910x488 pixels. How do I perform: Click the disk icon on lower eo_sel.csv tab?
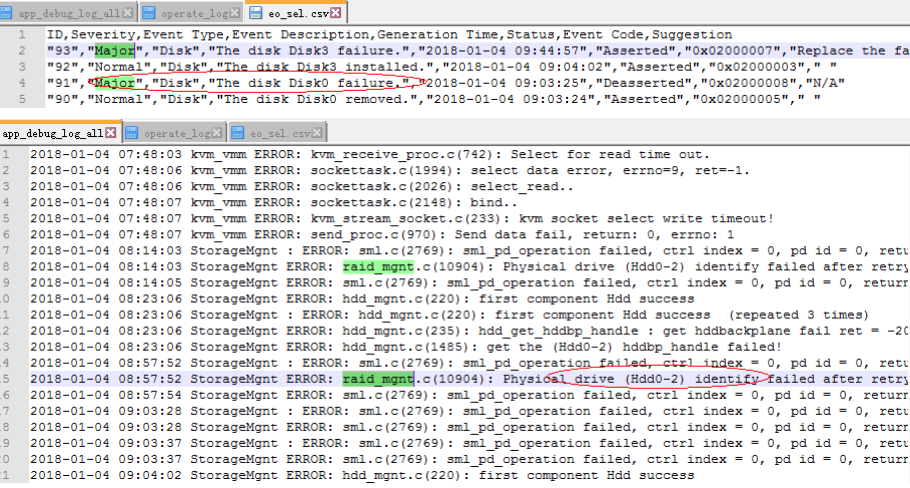(x=237, y=133)
